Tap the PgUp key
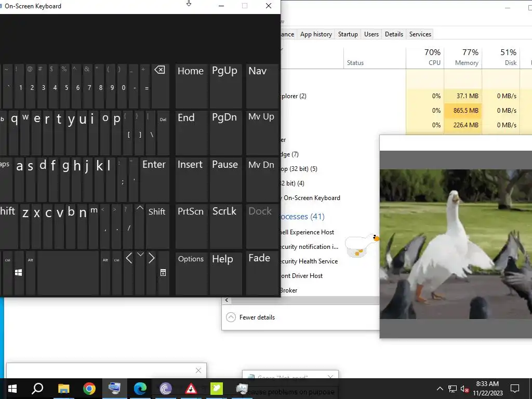 coord(225,86)
